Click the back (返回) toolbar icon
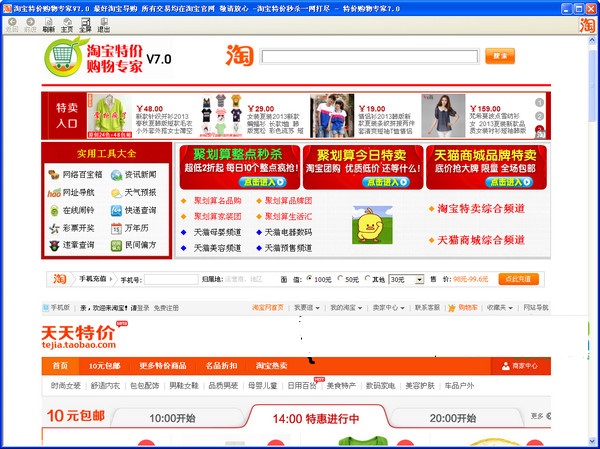Screen dimensions: 600x449 click(x=12, y=22)
